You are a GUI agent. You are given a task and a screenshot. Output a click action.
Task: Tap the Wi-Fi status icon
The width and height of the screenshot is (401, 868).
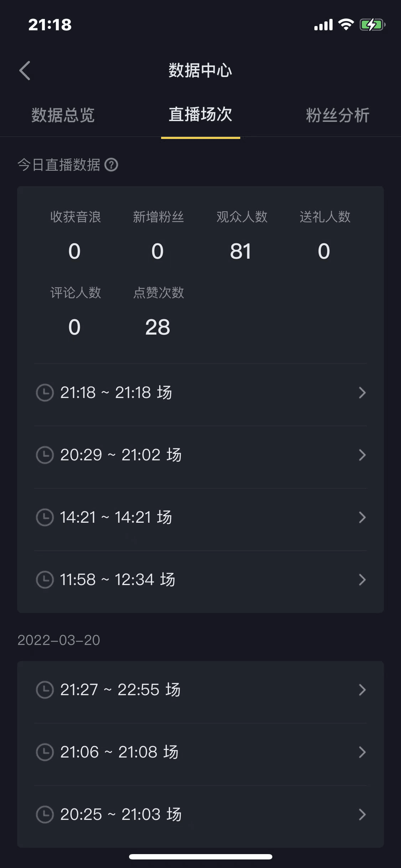pyautogui.click(x=346, y=25)
